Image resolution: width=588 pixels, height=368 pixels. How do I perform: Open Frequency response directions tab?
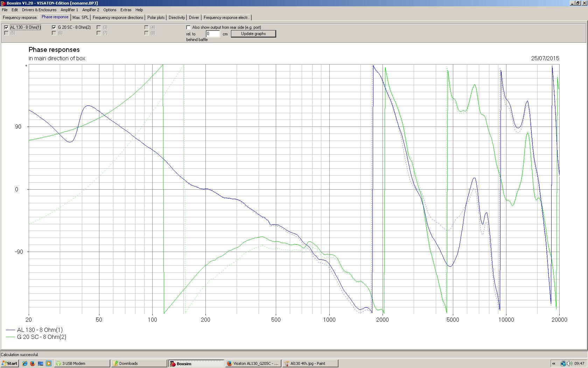(118, 18)
